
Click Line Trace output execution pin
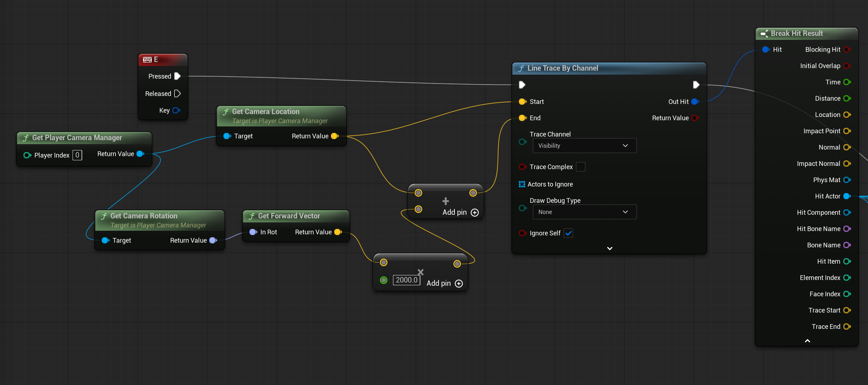click(696, 85)
